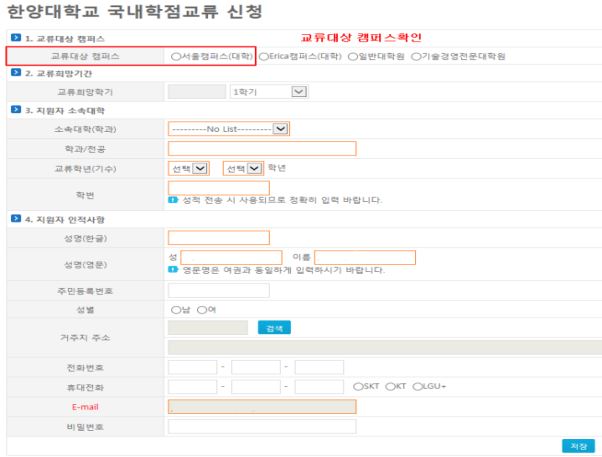Pick the 기술경영전문대학원 radio button
The image size is (602, 457).
pyautogui.click(x=416, y=57)
